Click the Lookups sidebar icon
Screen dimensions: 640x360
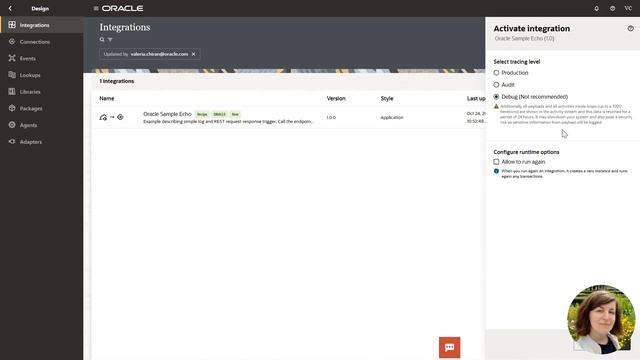12,75
